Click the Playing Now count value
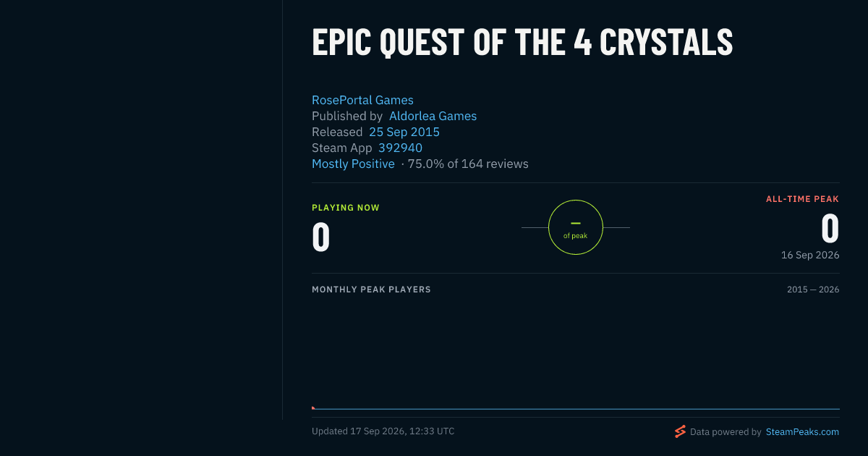 coord(321,237)
